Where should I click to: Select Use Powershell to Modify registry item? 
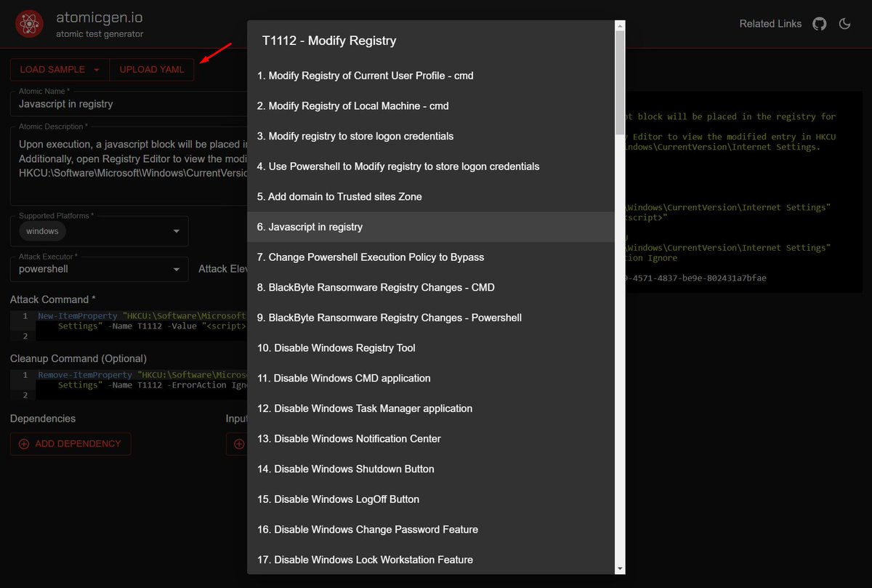tap(431, 166)
